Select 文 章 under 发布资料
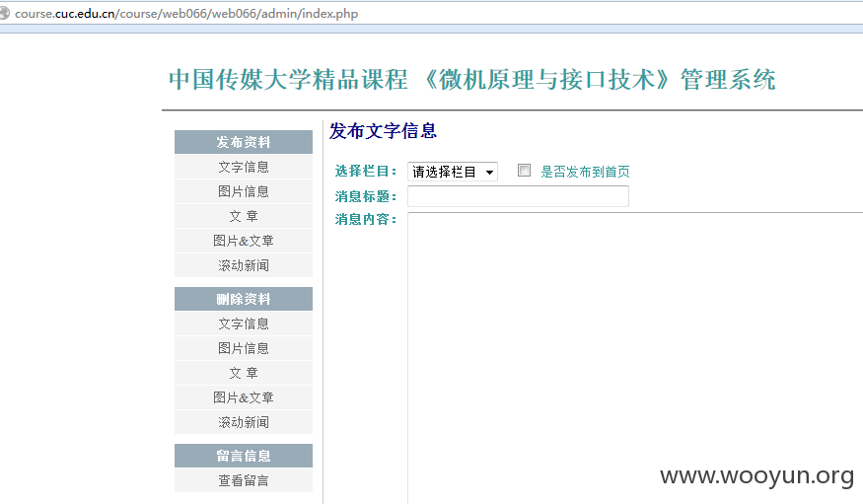The image size is (863, 504). click(244, 216)
